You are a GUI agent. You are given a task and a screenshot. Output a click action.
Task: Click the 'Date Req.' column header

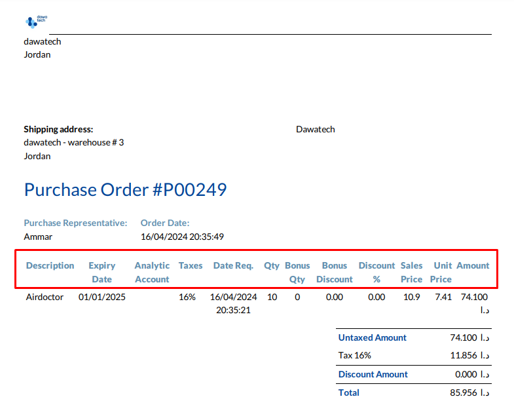(x=233, y=265)
